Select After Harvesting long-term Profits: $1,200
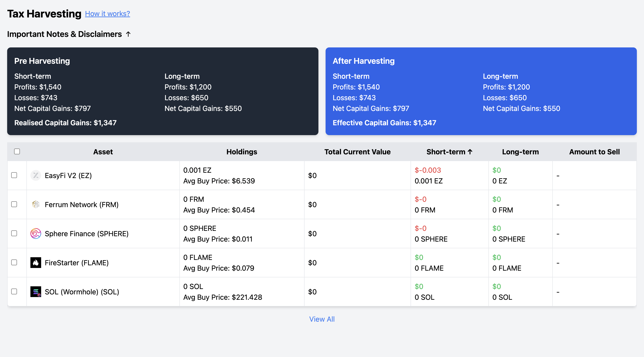Screen dimensions: 644x357 tap(506, 87)
